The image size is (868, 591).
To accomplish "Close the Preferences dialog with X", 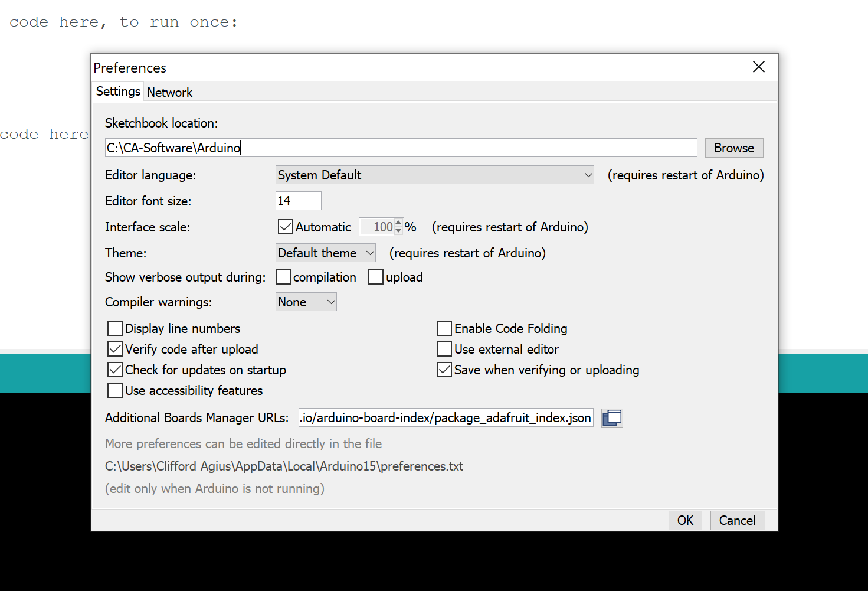I will pos(759,67).
